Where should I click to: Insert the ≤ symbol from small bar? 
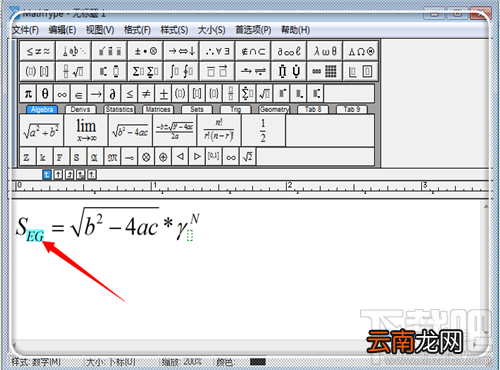(130, 94)
